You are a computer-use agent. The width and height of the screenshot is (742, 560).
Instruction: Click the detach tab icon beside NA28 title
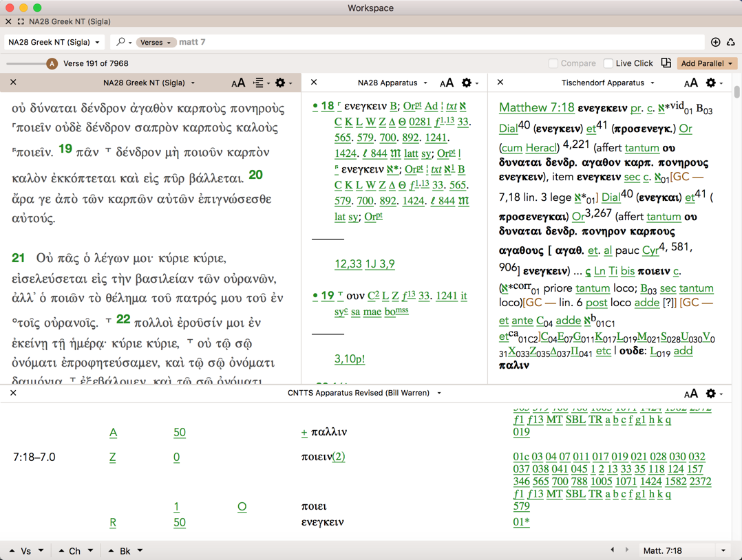pos(21,21)
